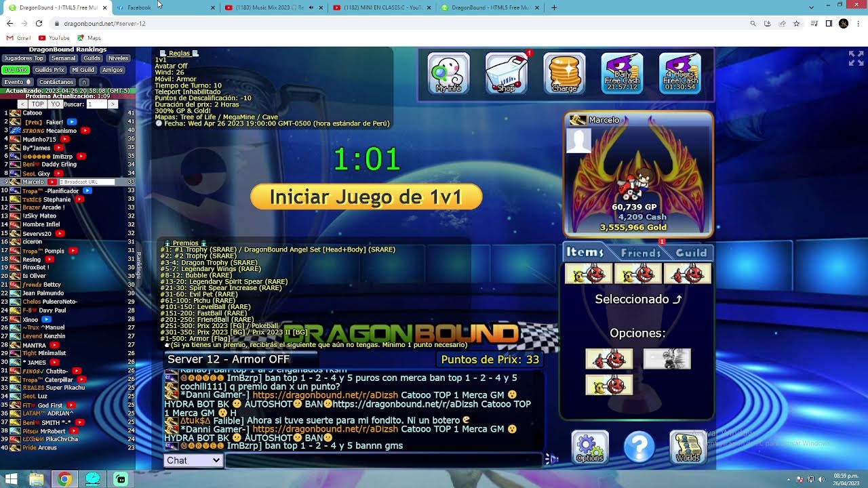Click the chat message input box
Viewport: 868px width, 488px height.
click(x=384, y=460)
